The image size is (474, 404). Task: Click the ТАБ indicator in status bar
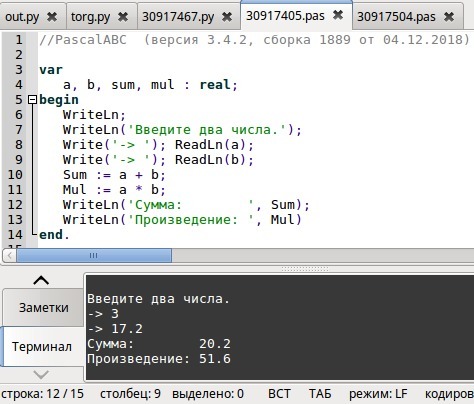[x=320, y=394]
